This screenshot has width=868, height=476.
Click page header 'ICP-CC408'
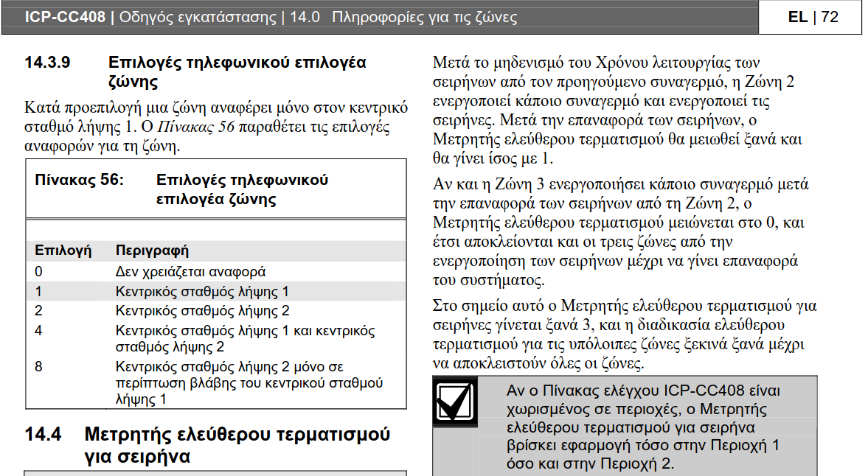coord(65,17)
